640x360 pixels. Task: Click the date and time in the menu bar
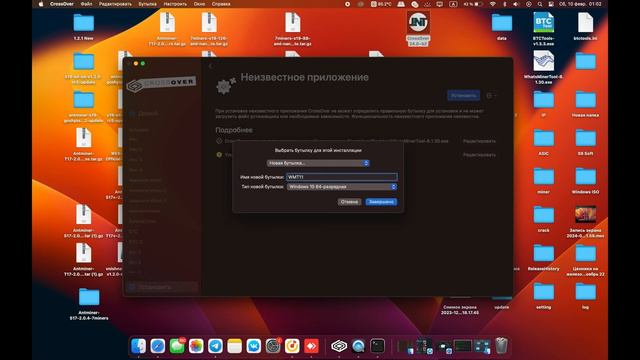point(580,4)
